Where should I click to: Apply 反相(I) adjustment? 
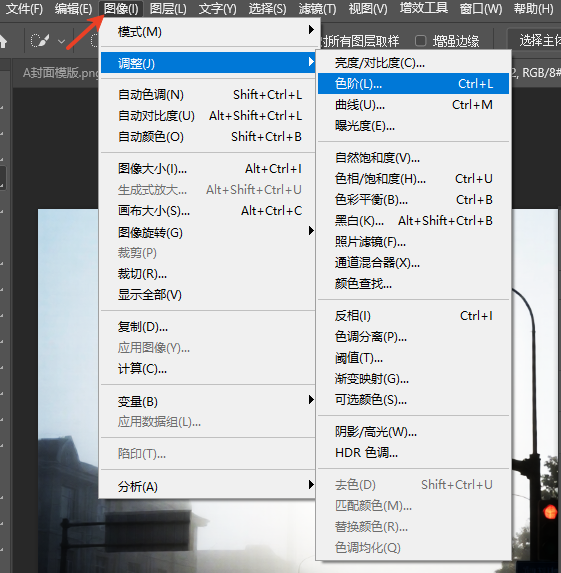413,316
